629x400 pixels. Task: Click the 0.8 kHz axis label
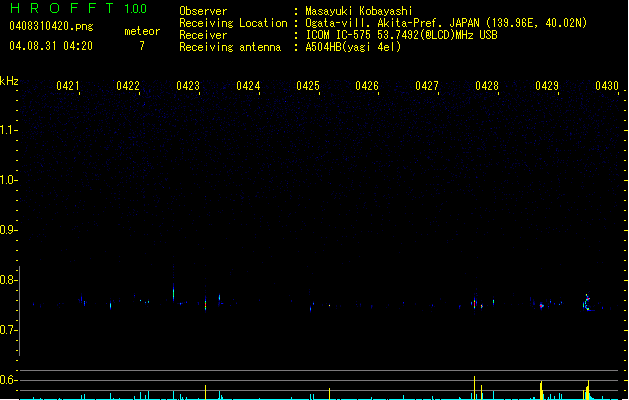coord(8,280)
